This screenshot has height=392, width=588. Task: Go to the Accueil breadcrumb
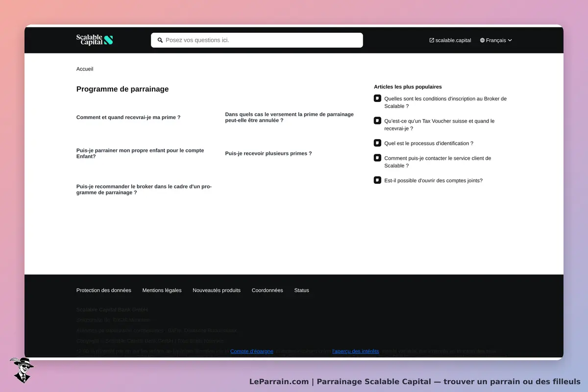point(85,69)
